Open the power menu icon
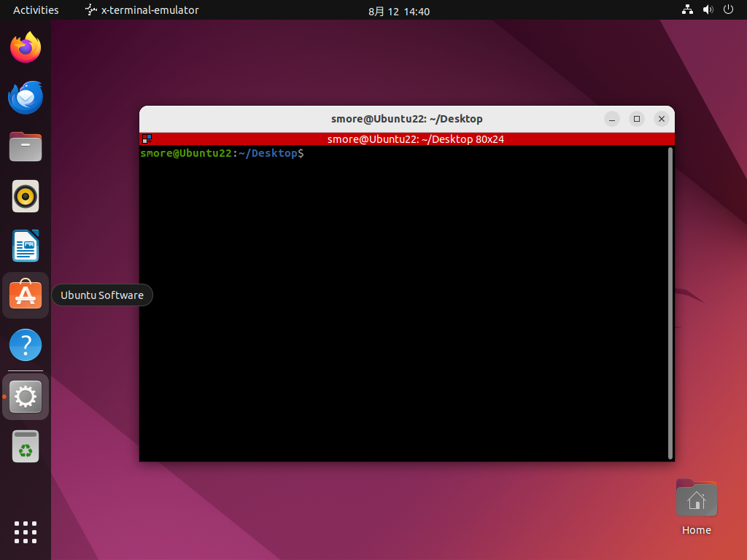 (727, 10)
